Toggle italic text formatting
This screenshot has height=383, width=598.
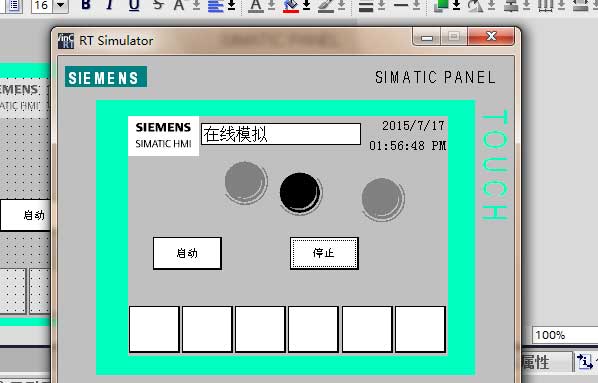tap(110, 5)
